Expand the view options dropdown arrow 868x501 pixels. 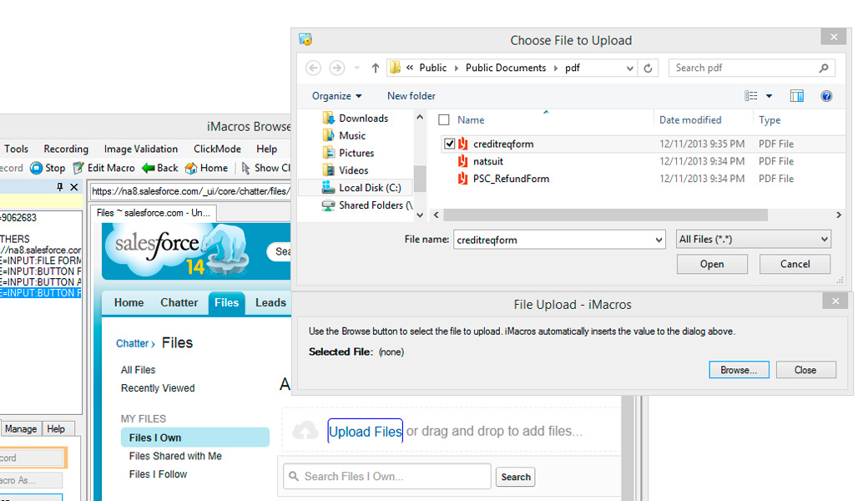(x=769, y=96)
